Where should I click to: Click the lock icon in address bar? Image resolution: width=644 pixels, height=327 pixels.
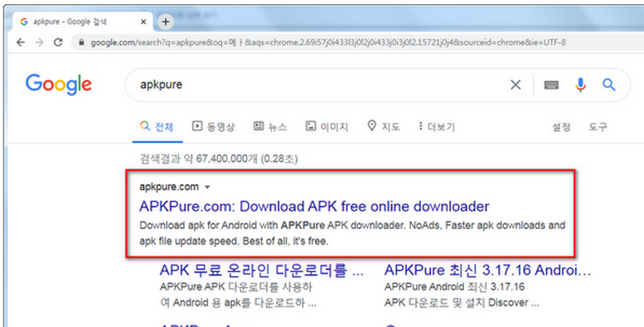pos(82,42)
